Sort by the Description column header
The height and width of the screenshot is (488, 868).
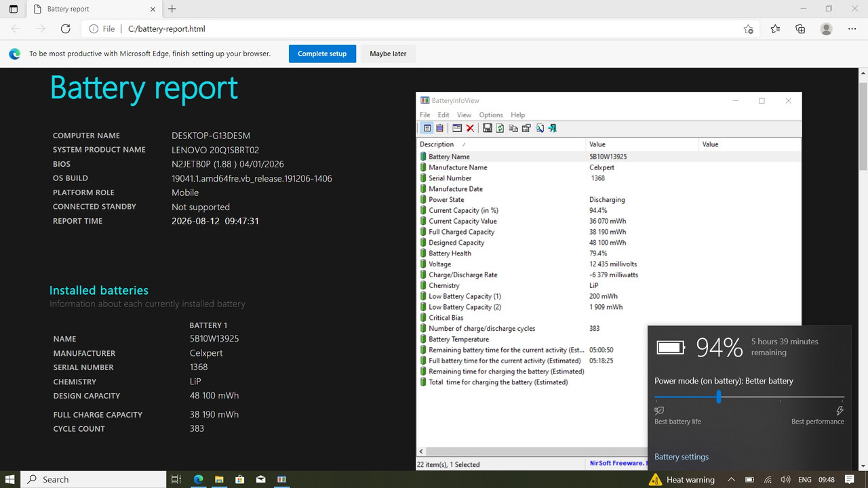pos(501,144)
